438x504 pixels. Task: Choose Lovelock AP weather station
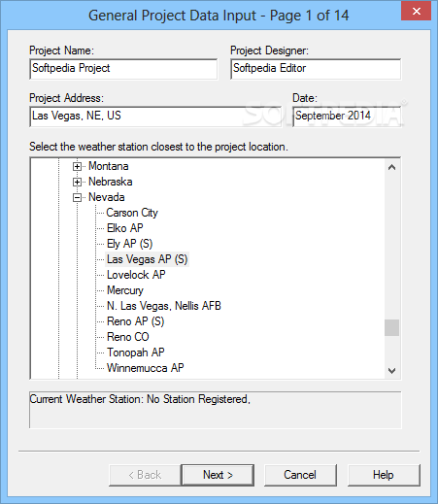136,275
